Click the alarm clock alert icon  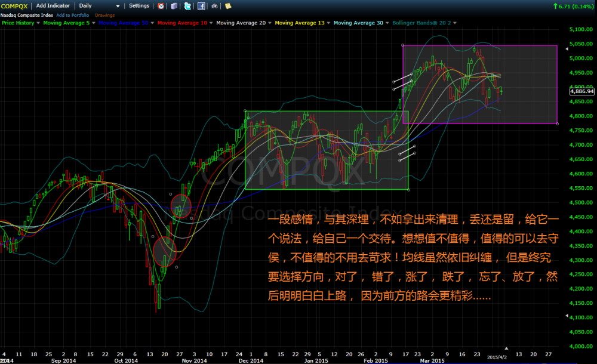[161, 6]
